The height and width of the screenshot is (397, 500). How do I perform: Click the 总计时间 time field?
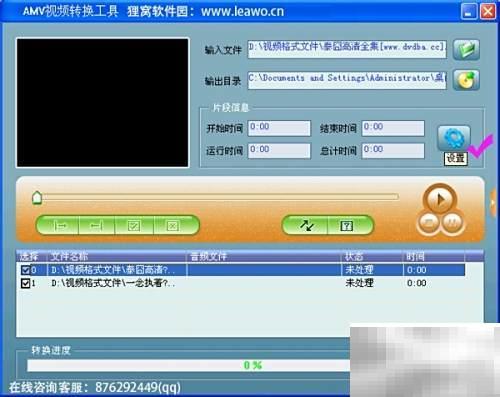[x=393, y=150]
